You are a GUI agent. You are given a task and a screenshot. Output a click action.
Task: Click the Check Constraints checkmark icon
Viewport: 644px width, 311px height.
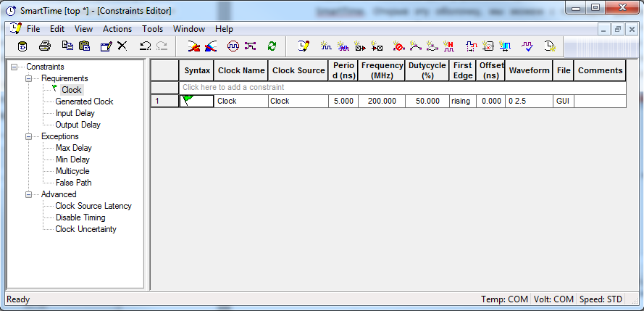click(x=527, y=46)
